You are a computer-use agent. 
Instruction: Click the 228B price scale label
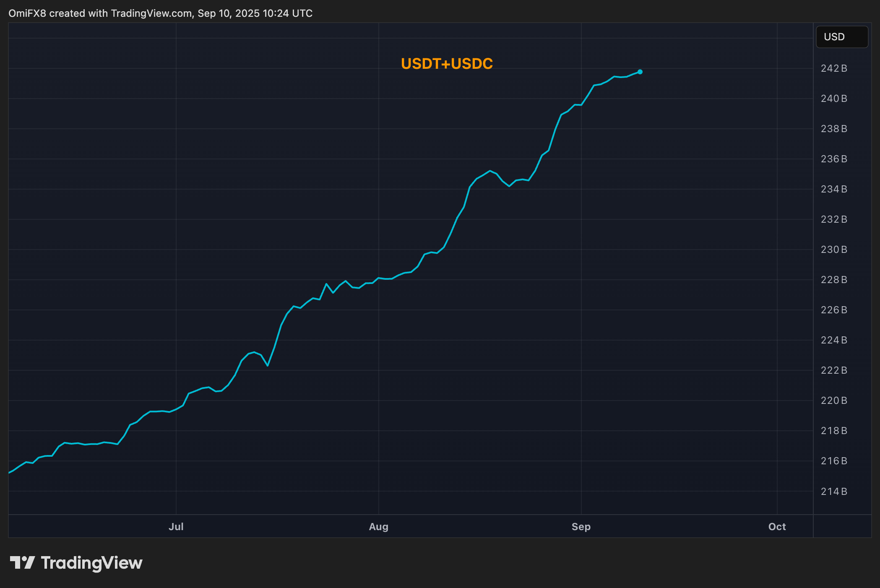click(x=834, y=280)
